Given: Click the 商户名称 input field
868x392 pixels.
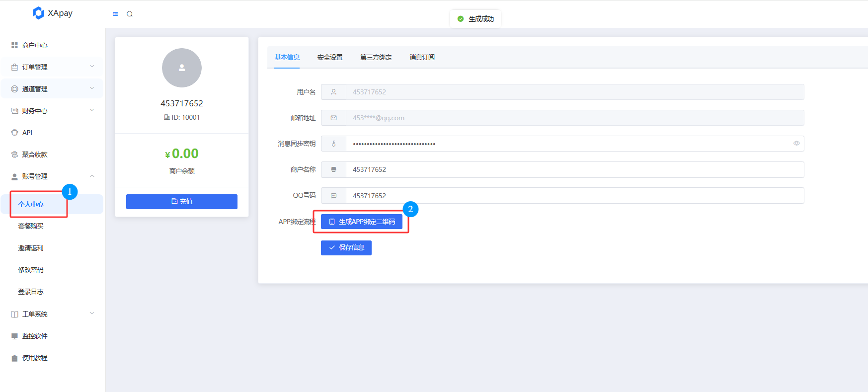Looking at the screenshot, I should (x=574, y=169).
